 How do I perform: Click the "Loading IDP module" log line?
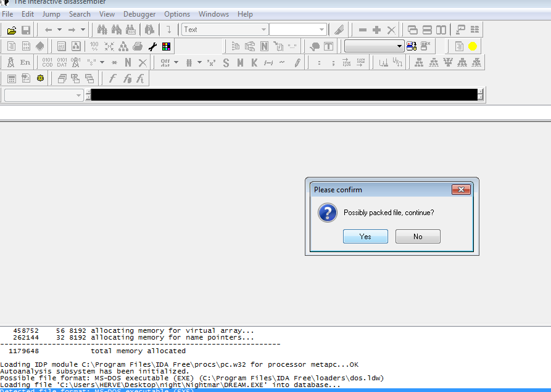pos(179,365)
